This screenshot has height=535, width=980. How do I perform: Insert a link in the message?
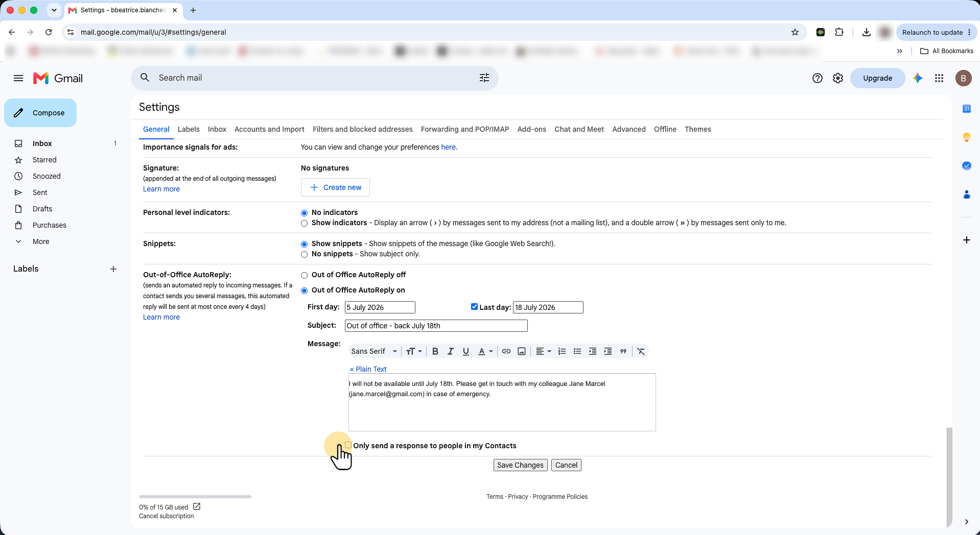pyautogui.click(x=506, y=351)
